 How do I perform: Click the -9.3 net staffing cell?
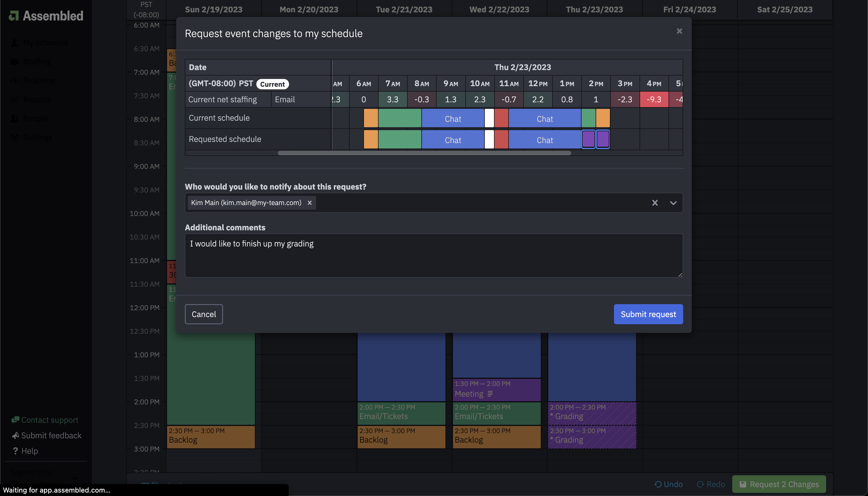tap(654, 99)
